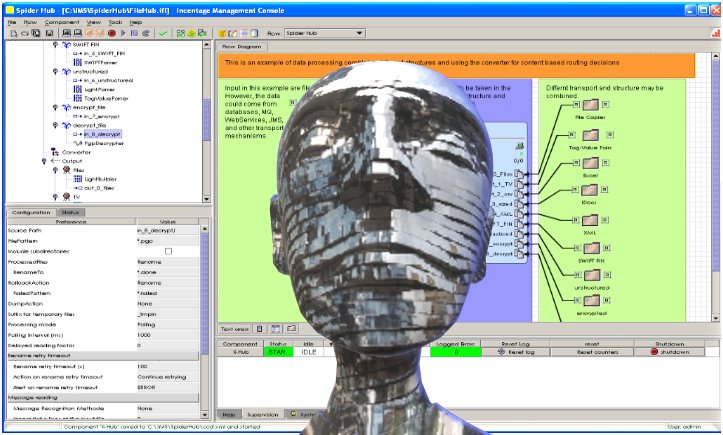This screenshot has height=435, width=723.
Task: Click the floppy disk save toolbar icon
Action: tap(49, 33)
